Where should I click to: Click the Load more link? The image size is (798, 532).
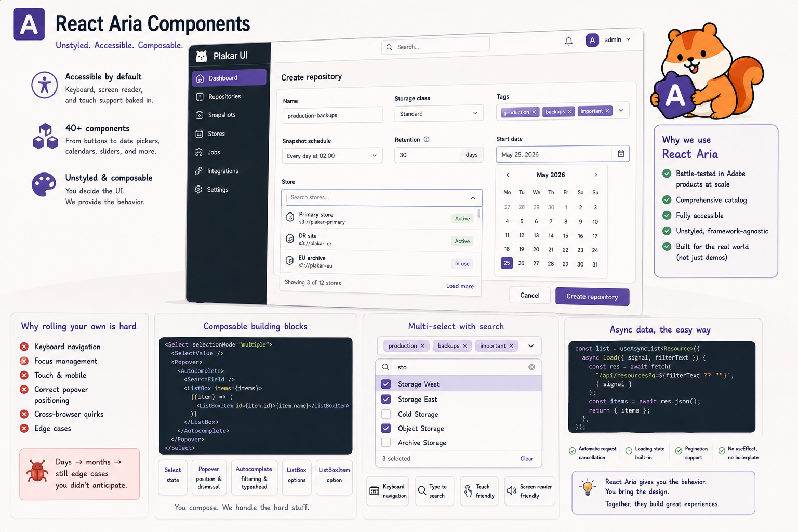point(460,286)
